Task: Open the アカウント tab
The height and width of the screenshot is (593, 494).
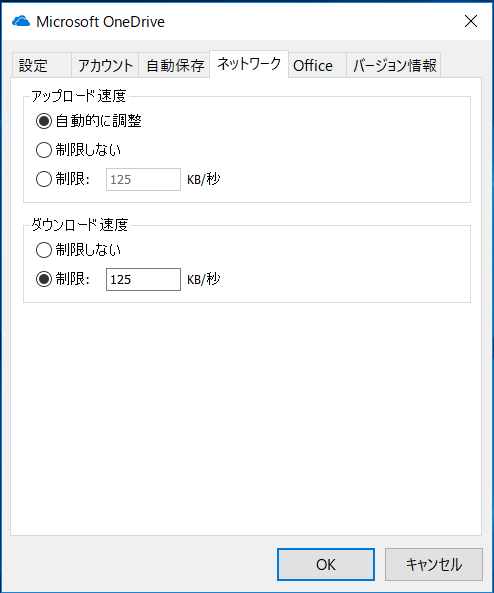Action: coord(105,65)
